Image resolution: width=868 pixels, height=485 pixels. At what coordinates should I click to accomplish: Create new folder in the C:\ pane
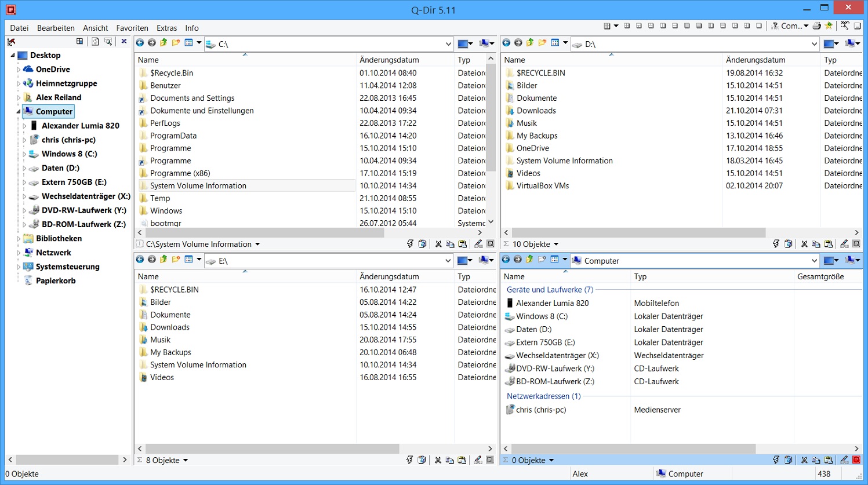point(176,43)
